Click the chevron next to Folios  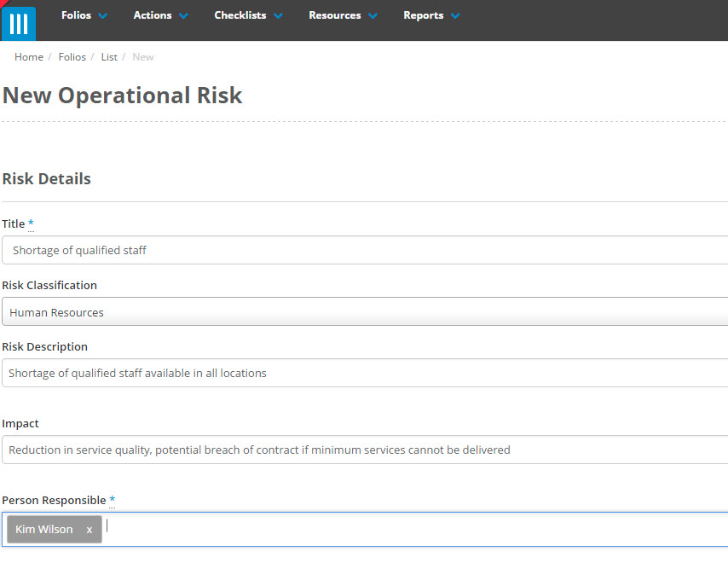pos(104,15)
